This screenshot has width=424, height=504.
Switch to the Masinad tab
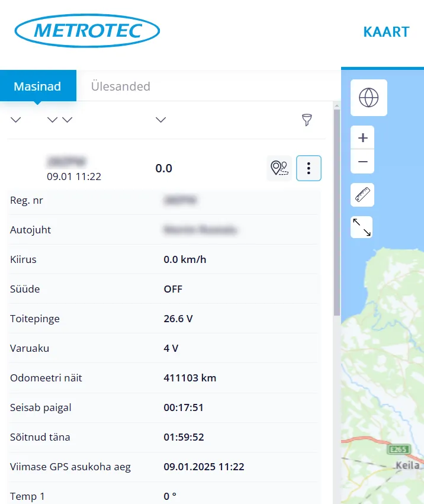37,86
